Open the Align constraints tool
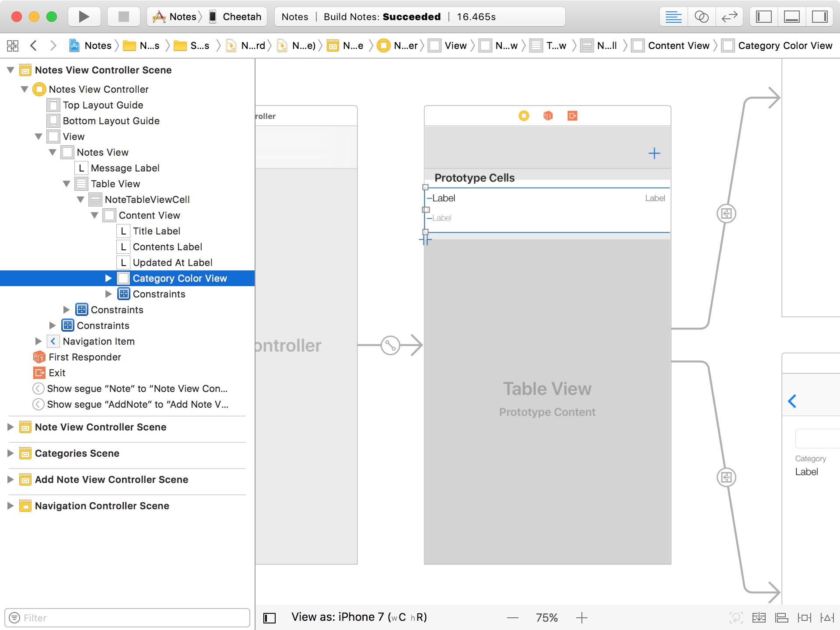Image resolution: width=840 pixels, height=630 pixels. [x=781, y=618]
